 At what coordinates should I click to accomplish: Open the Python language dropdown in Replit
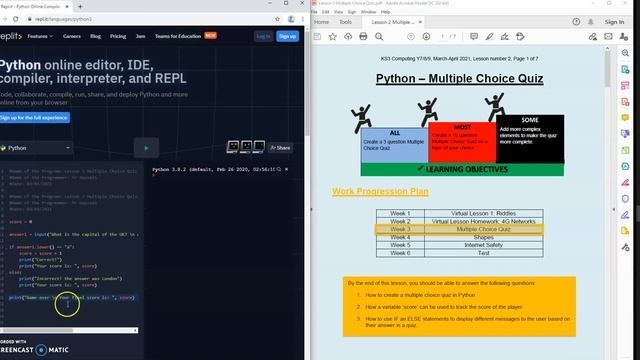pos(36,148)
